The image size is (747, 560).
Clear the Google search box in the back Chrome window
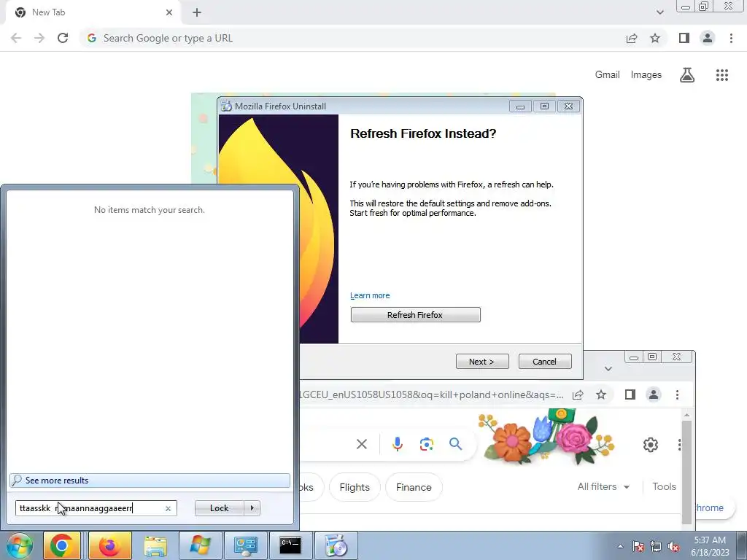tap(362, 444)
